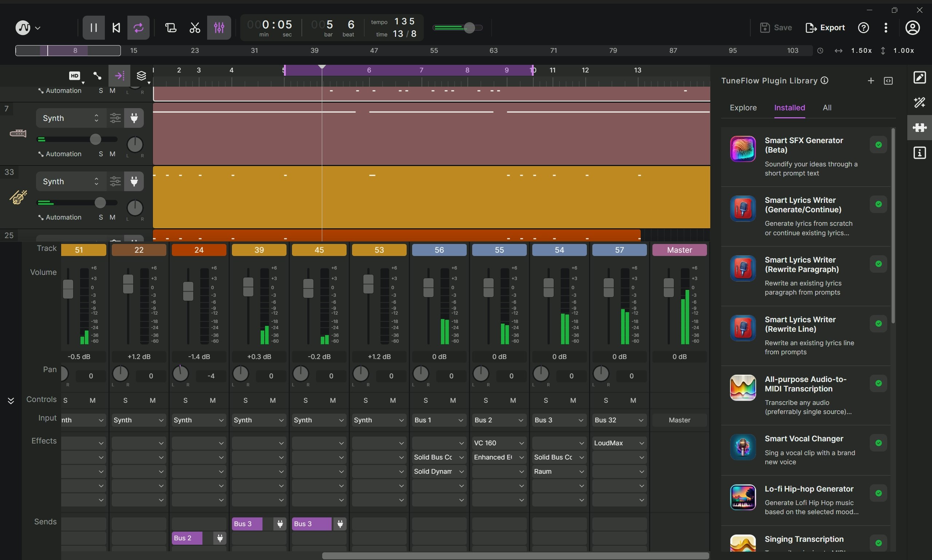Screen dimensions: 932x560
Task: Toggle snap-to-grid arrow icon
Action: tap(119, 76)
